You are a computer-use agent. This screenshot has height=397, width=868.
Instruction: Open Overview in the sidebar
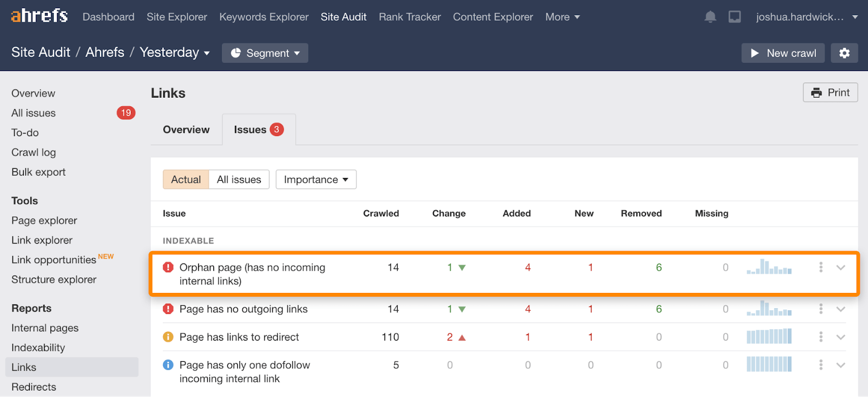pos(33,93)
